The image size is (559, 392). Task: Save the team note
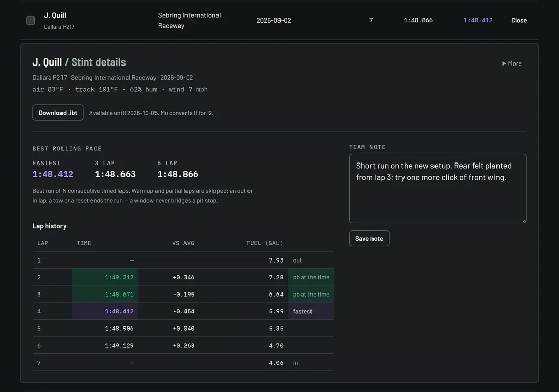tap(369, 239)
